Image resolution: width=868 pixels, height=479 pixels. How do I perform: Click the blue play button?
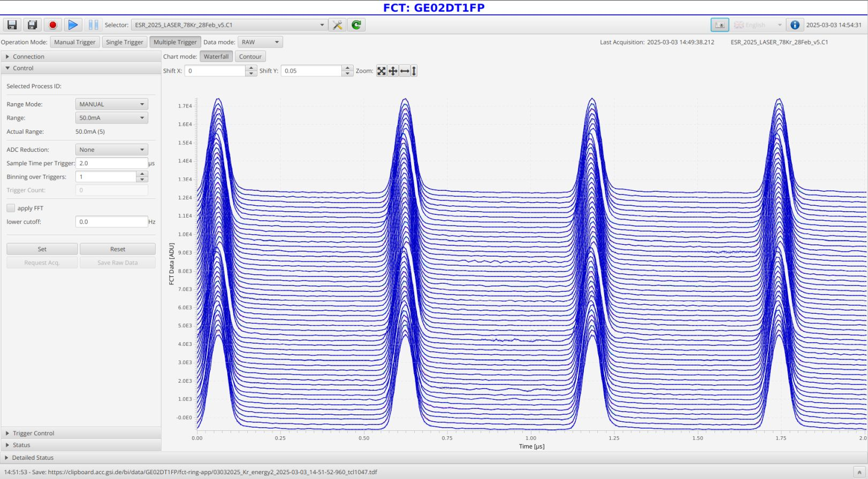[x=73, y=25]
